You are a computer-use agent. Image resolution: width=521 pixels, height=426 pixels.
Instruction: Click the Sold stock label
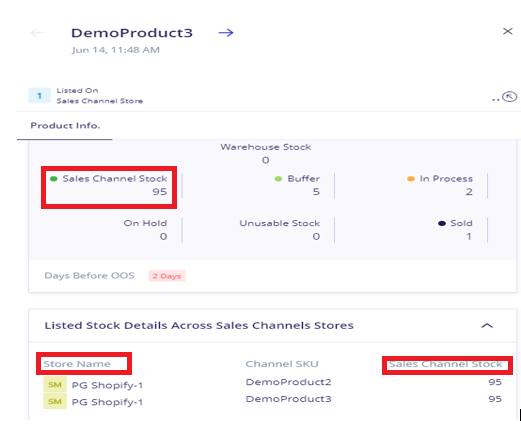pos(461,223)
